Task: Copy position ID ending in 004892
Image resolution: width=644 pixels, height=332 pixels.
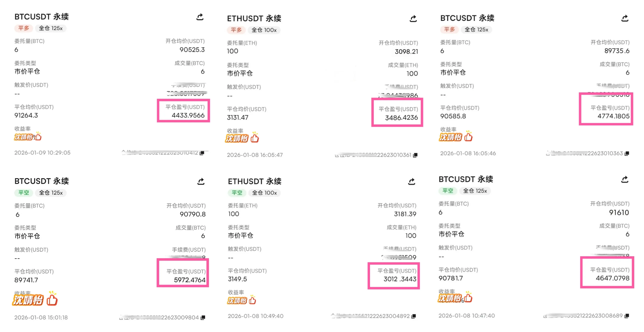Action: 414,316
